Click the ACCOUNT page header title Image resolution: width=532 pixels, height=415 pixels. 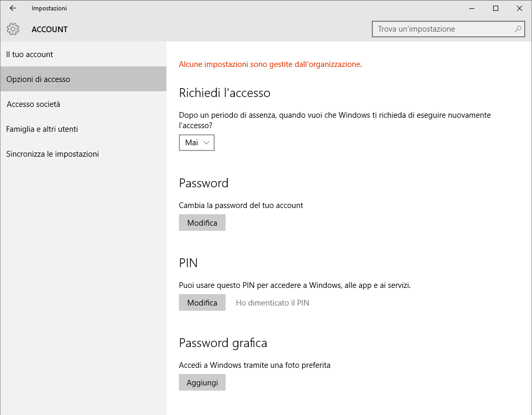[50, 30]
